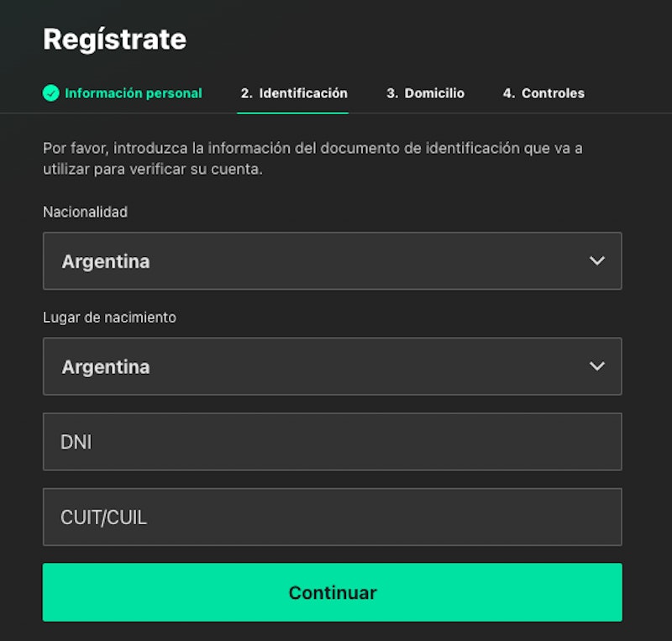Open the Nacionalidad dropdown field
The width and height of the screenshot is (672, 641).
tap(332, 261)
